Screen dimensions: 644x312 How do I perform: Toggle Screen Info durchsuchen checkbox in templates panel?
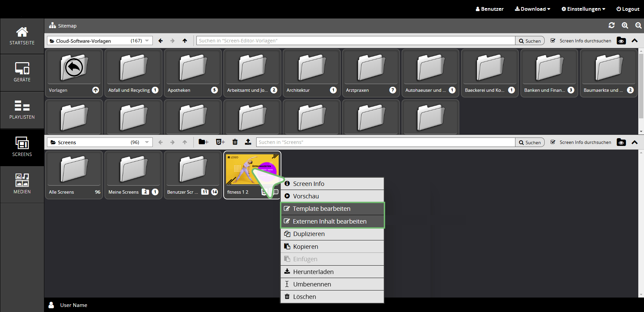553,41
